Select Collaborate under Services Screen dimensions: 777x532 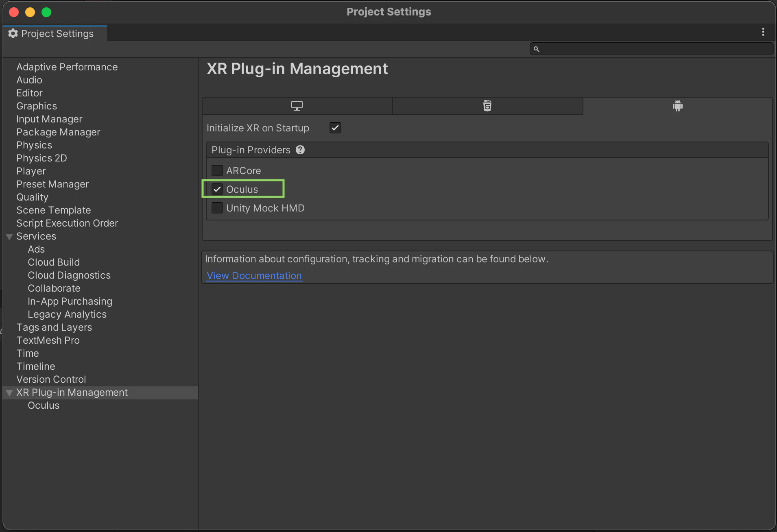54,288
